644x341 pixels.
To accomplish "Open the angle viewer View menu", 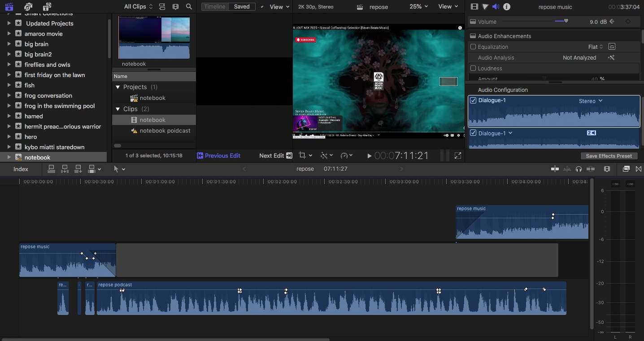I will tap(279, 7).
